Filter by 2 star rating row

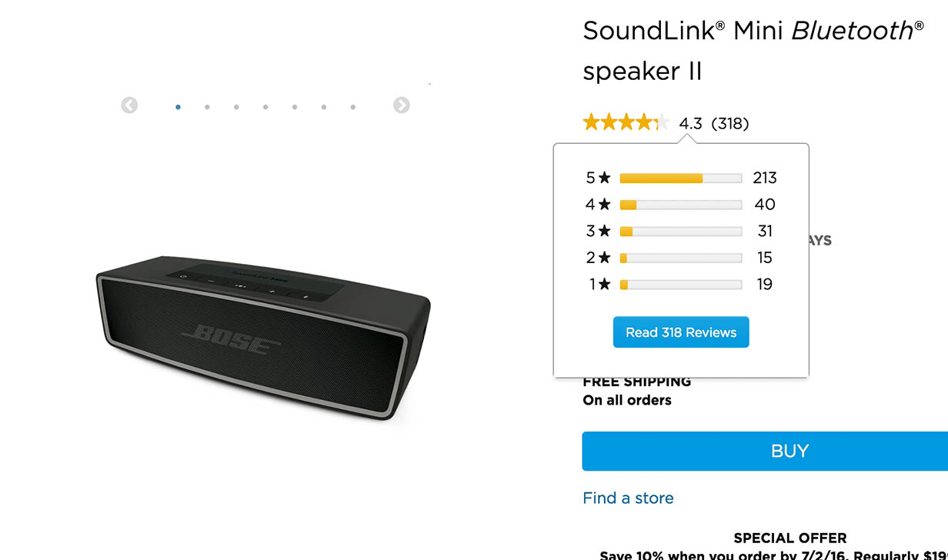[x=680, y=258]
